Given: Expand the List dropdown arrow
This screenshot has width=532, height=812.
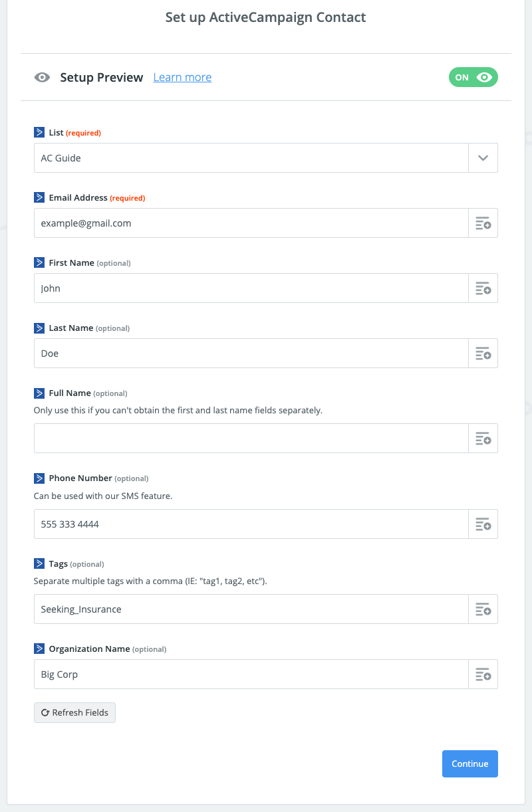Looking at the screenshot, I should click(x=483, y=158).
